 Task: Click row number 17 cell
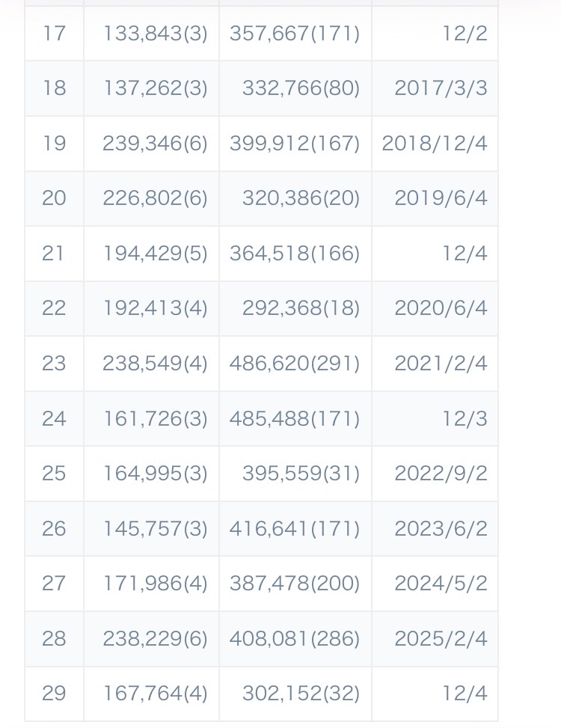[x=54, y=34]
